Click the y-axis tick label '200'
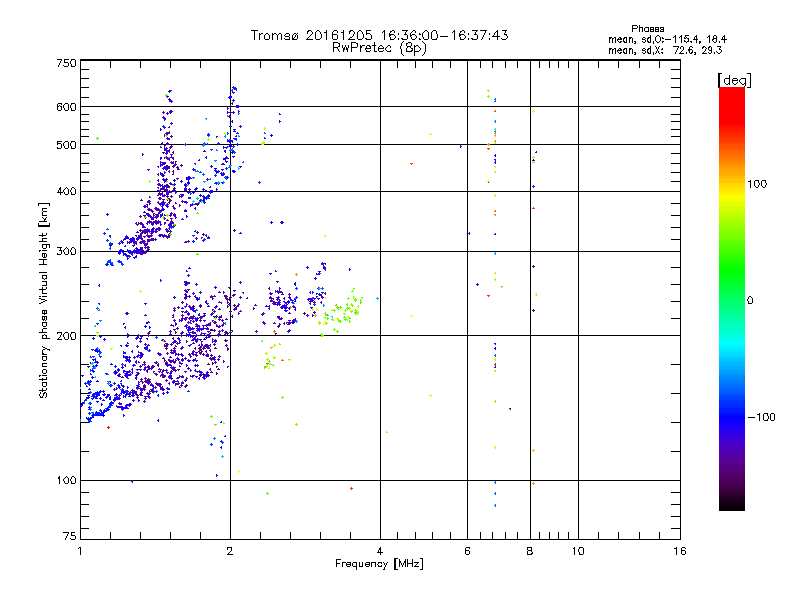800x600 pixels. coord(66,336)
